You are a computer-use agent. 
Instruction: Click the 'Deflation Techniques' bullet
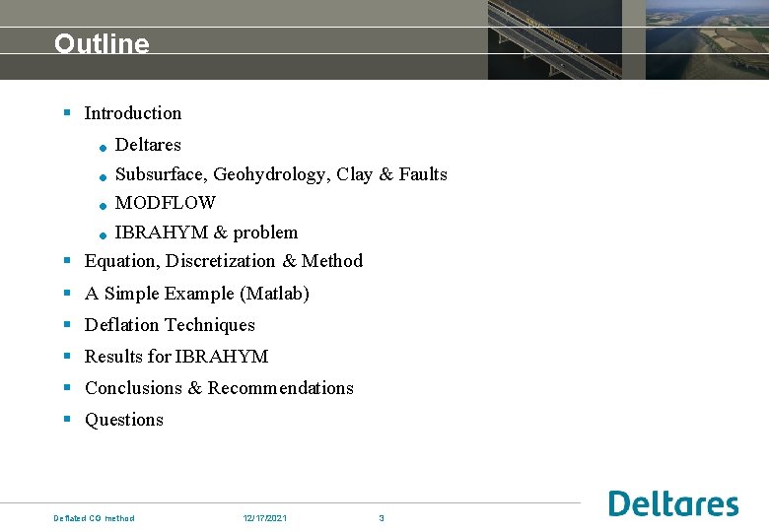point(170,325)
